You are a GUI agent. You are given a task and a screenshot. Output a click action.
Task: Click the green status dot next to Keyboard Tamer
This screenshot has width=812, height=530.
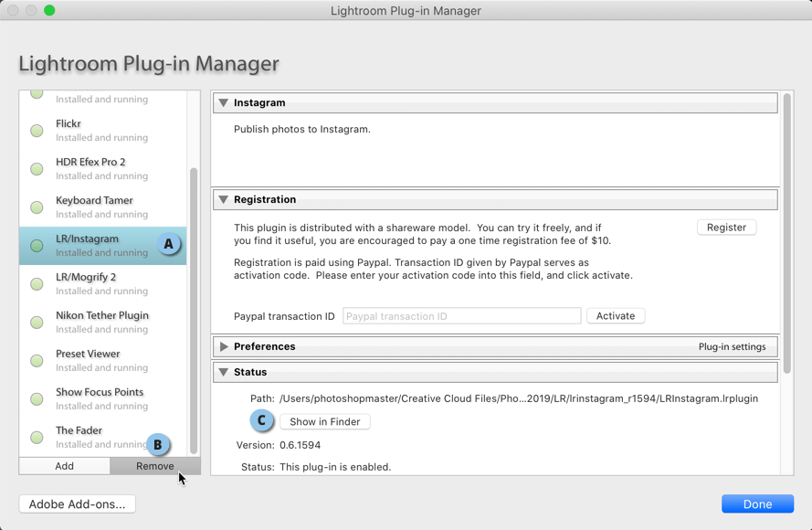37,207
